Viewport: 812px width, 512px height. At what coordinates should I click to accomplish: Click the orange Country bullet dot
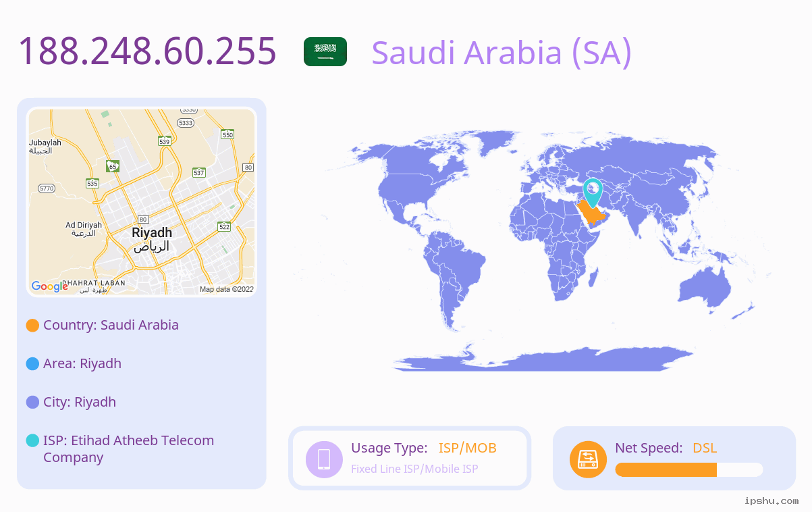(x=32, y=326)
